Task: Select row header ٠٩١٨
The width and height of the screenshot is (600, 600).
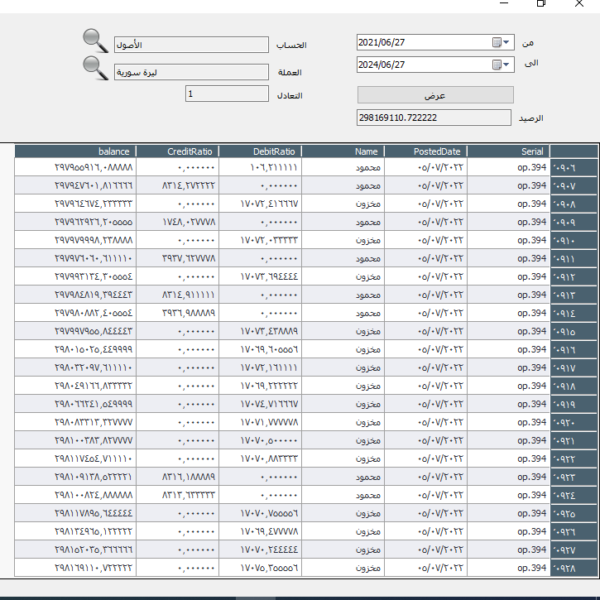Action: pos(574,386)
